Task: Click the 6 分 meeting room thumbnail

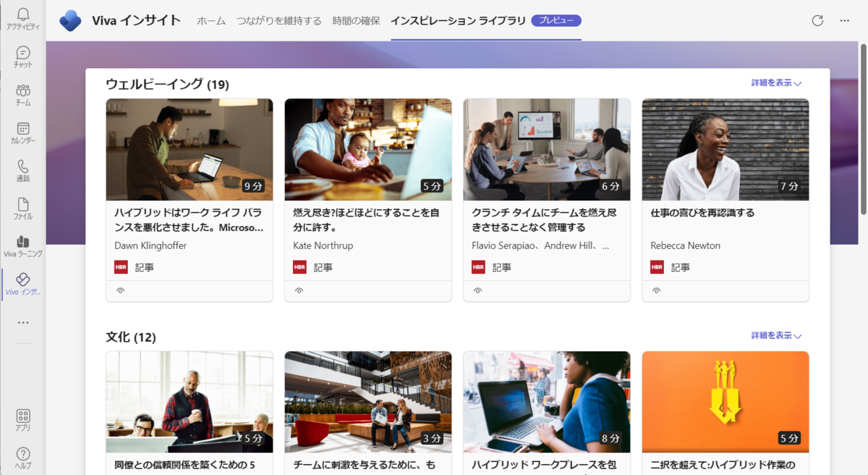Action: (x=547, y=150)
